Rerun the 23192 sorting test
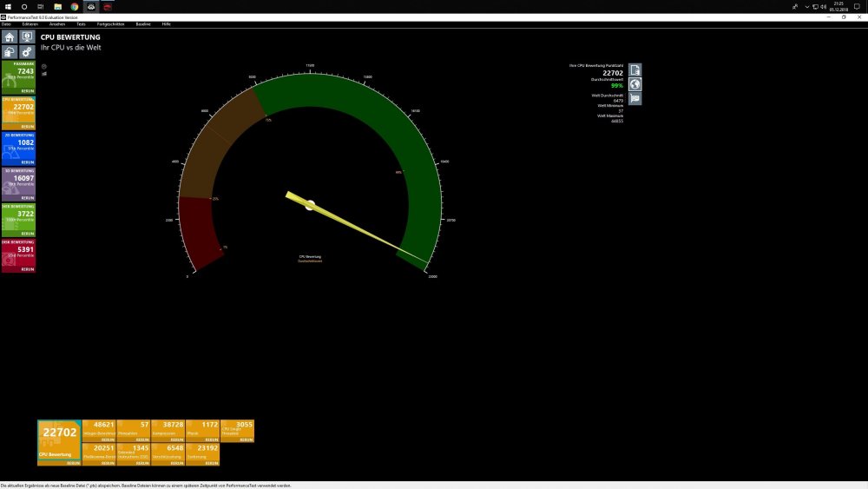868x489 pixels. click(x=212, y=463)
